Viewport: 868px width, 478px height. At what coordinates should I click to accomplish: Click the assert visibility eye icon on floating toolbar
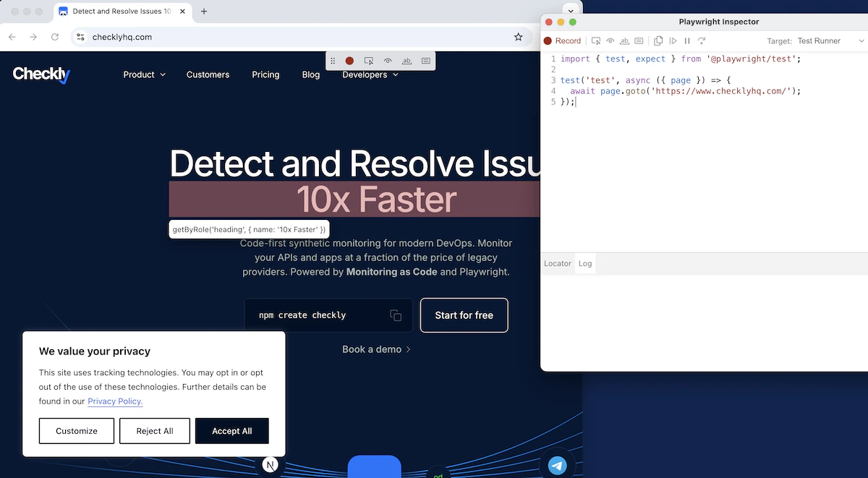[x=388, y=61]
